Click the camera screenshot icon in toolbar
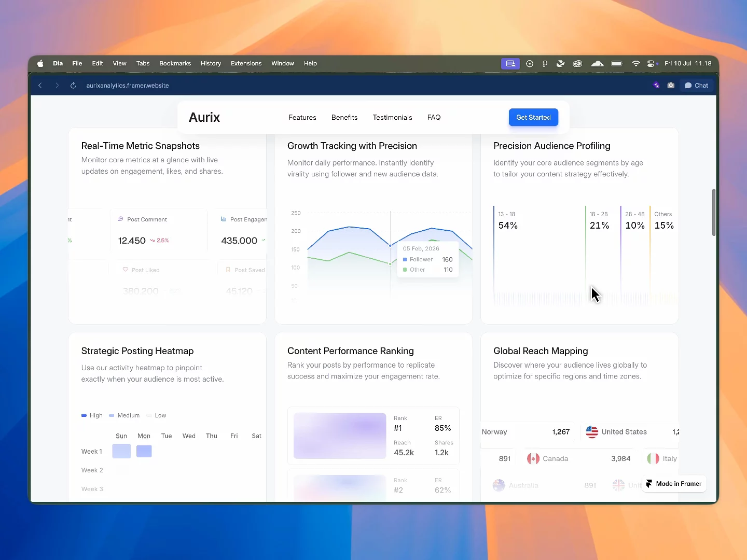This screenshot has width=747, height=560. pyautogui.click(x=671, y=86)
